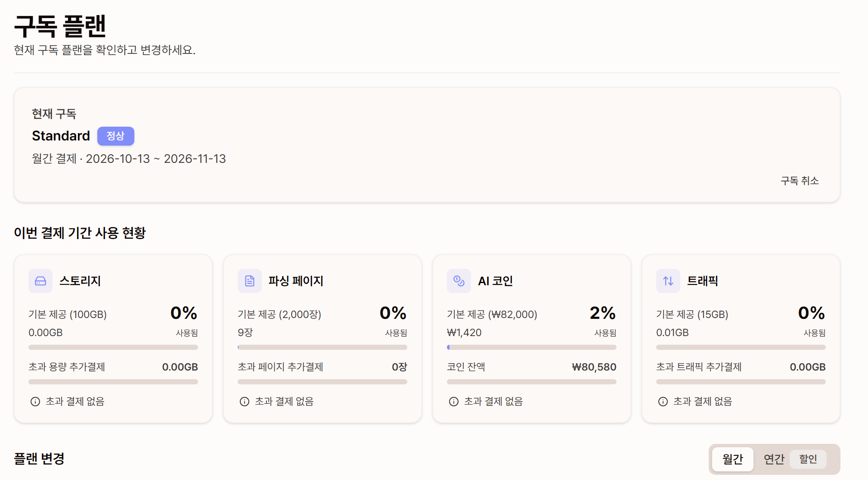This screenshot has height=480, width=868.
Task: Click 초과 용량 추가결제 progress bar
Action: click(x=113, y=382)
